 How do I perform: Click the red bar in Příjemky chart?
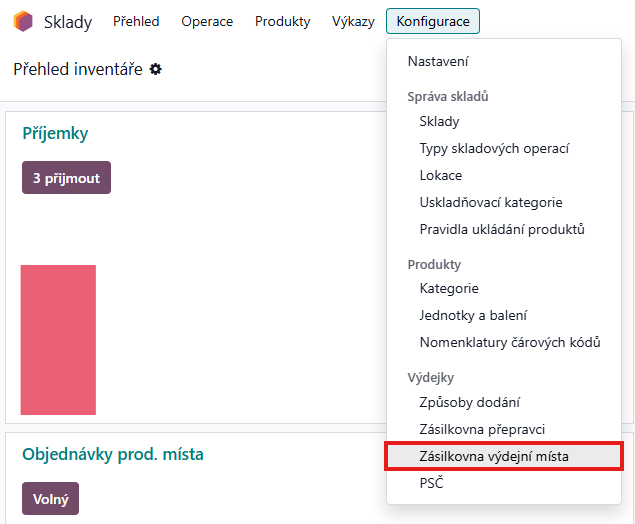pyautogui.click(x=58, y=339)
